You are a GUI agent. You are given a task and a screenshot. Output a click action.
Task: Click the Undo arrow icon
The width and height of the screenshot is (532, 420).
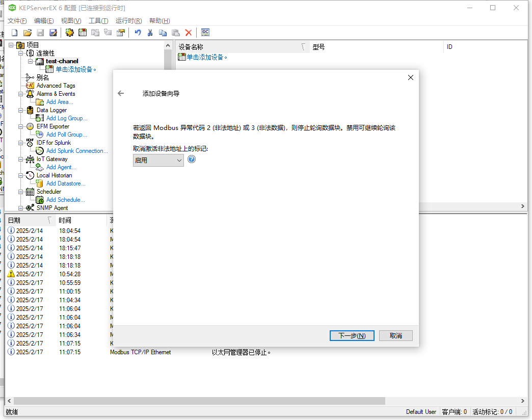[x=138, y=33]
